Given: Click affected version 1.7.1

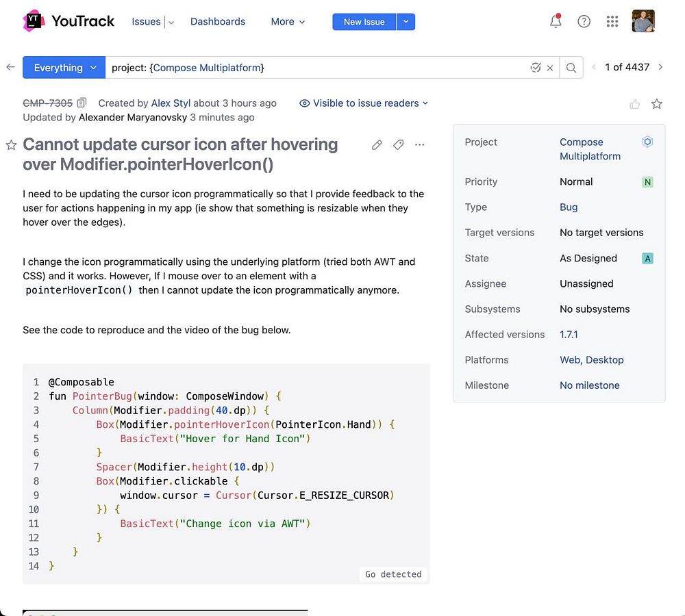Looking at the screenshot, I should (x=569, y=335).
